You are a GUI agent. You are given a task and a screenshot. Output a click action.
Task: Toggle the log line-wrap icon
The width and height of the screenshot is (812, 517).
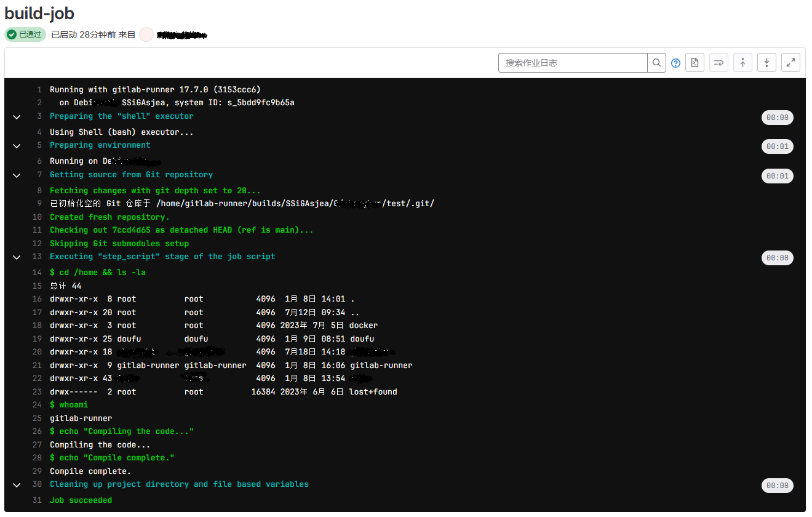click(x=718, y=63)
